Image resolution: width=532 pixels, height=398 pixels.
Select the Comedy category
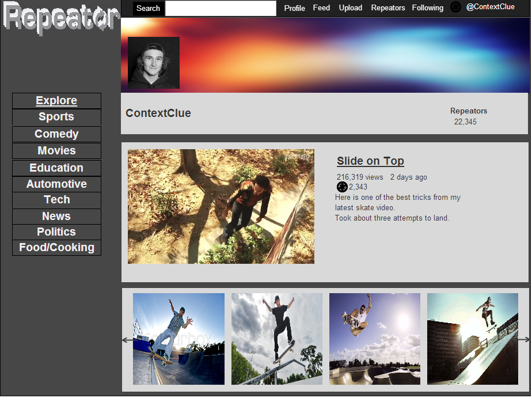56,134
